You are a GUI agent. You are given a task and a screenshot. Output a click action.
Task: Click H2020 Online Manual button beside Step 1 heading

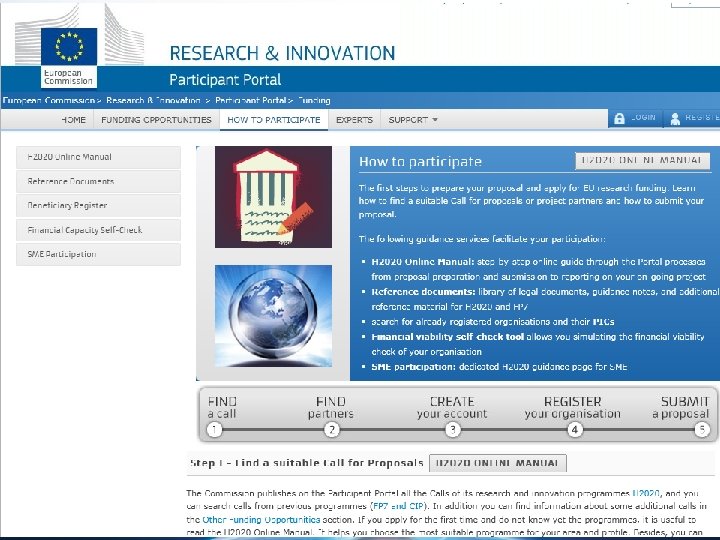click(498, 463)
